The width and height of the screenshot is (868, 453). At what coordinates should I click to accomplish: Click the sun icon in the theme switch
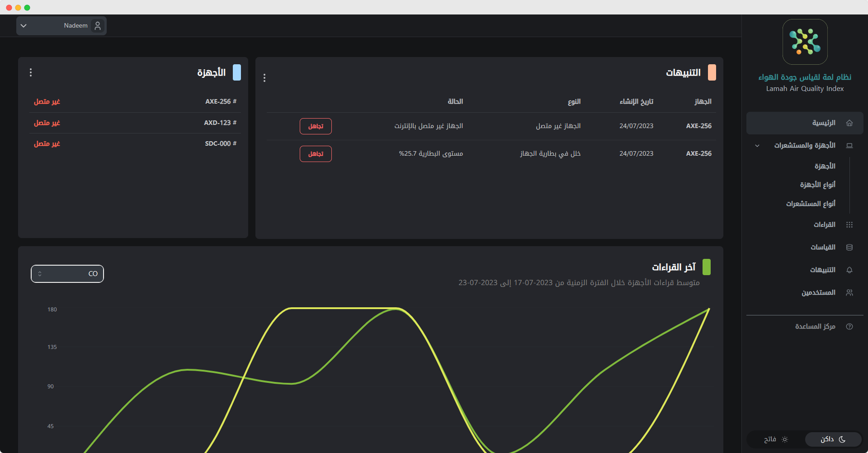(785, 439)
